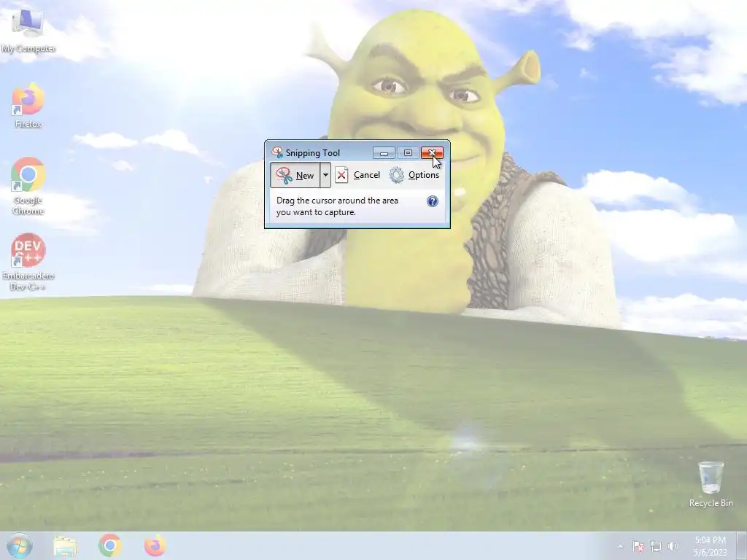Open the Action Center flag icon
The width and height of the screenshot is (747, 560).
(x=638, y=546)
